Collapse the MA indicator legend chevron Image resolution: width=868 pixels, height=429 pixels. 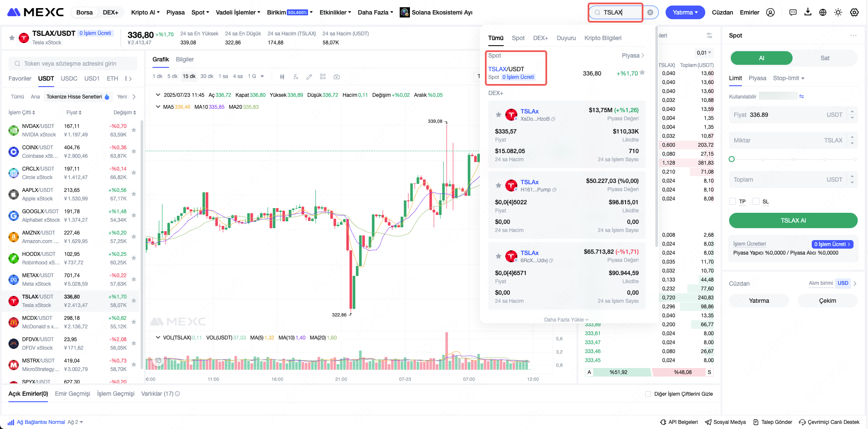[x=158, y=107]
